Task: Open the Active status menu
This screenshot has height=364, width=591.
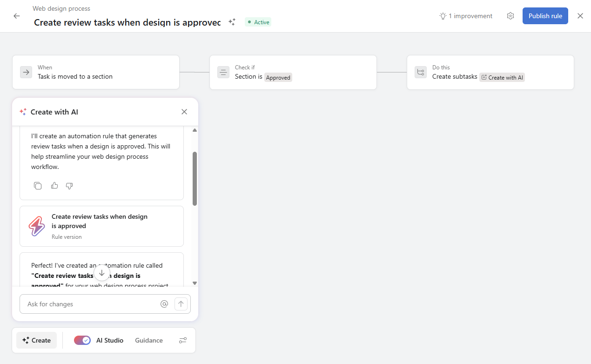Action: tap(258, 22)
